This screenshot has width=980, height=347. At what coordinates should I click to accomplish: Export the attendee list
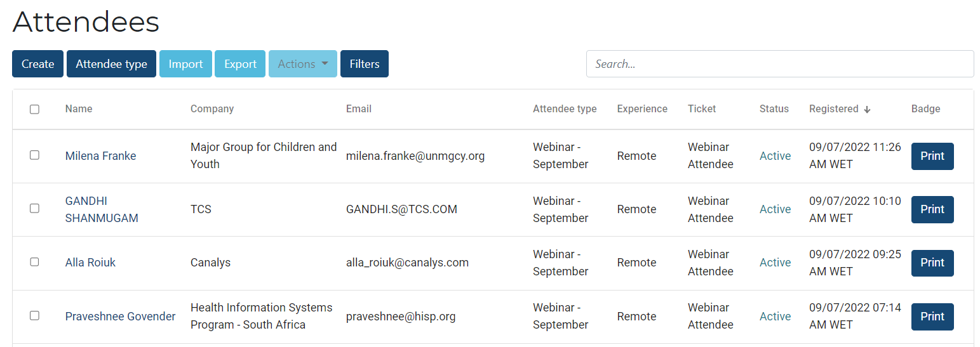pyautogui.click(x=240, y=64)
